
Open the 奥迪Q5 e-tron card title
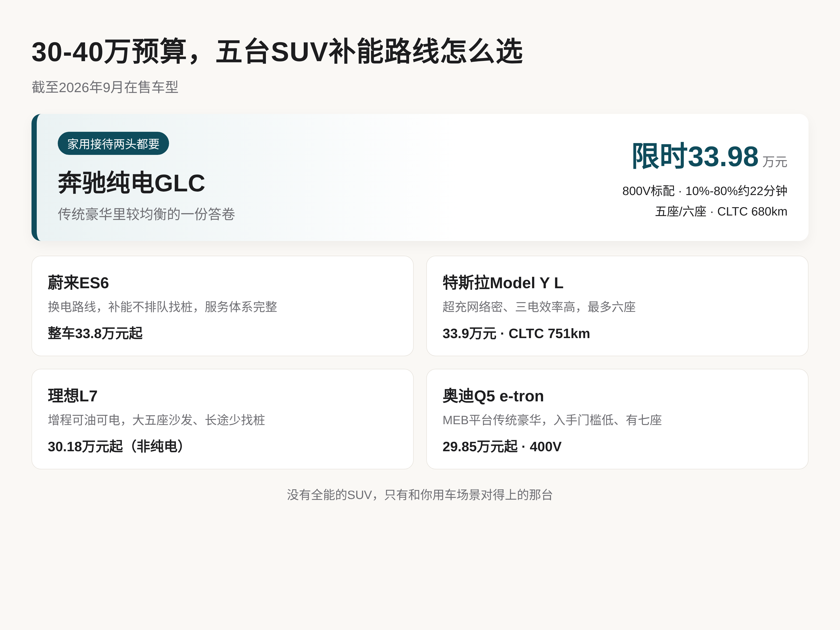point(493,396)
